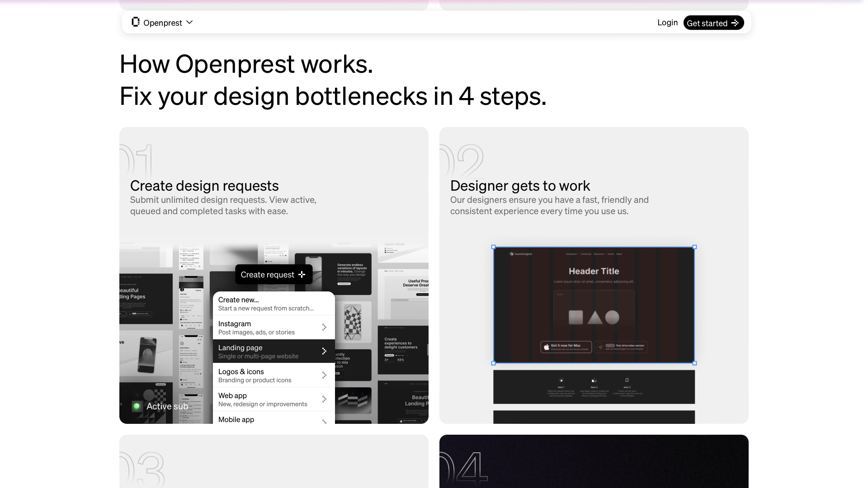Select the Instagram request option
The height and width of the screenshot is (488, 868).
tap(274, 328)
